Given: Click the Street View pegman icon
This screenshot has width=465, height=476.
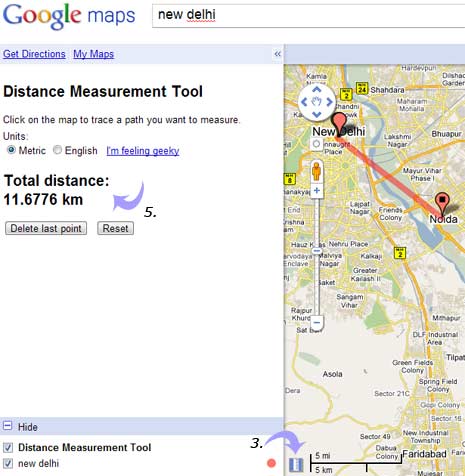Looking at the screenshot, I should tap(316, 171).
